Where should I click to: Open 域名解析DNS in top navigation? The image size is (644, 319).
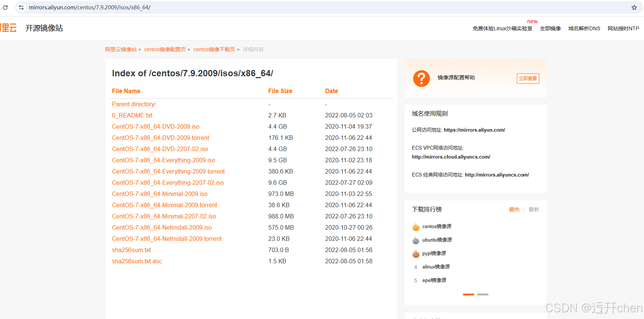(x=584, y=28)
